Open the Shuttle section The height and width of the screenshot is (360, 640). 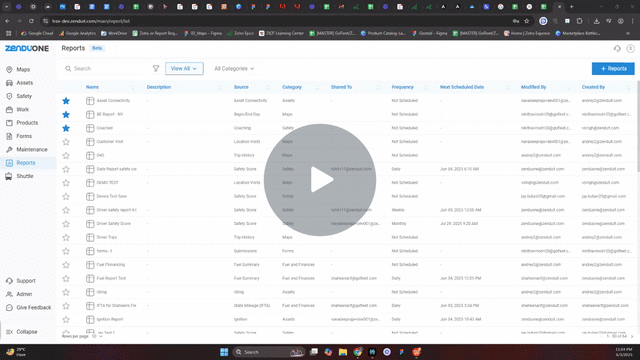(24, 176)
